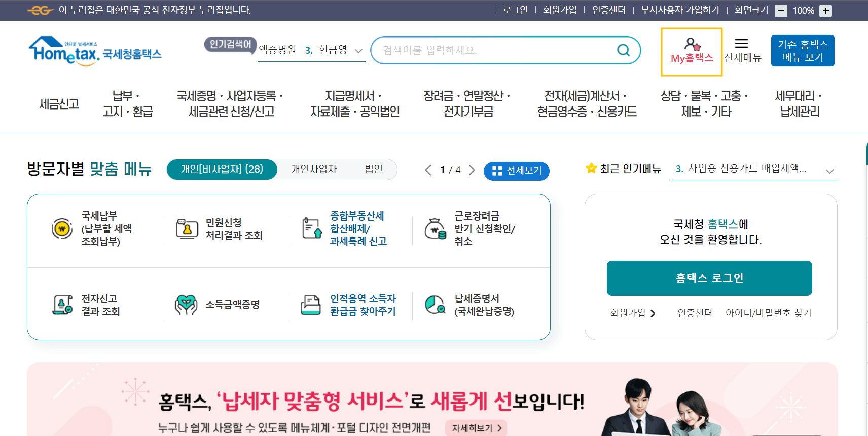Click the 종합부동산세 document icon
This screenshot has width=868, height=436.
click(311, 228)
